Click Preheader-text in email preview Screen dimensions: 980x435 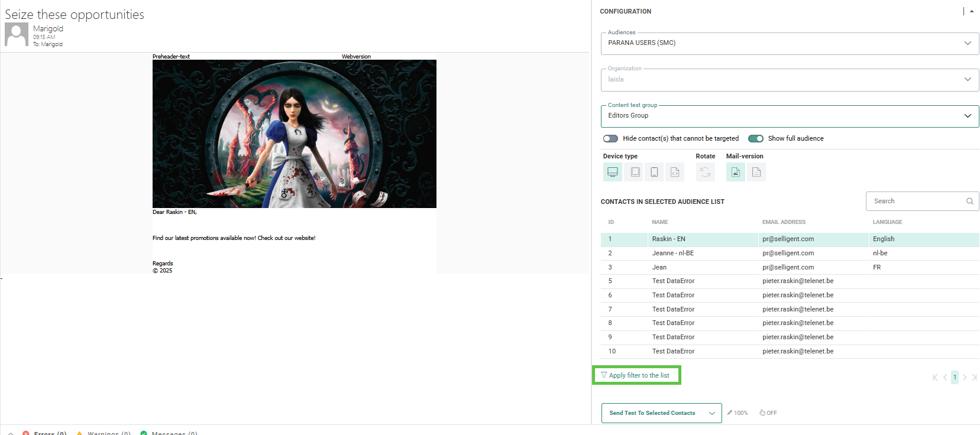click(x=171, y=57)
